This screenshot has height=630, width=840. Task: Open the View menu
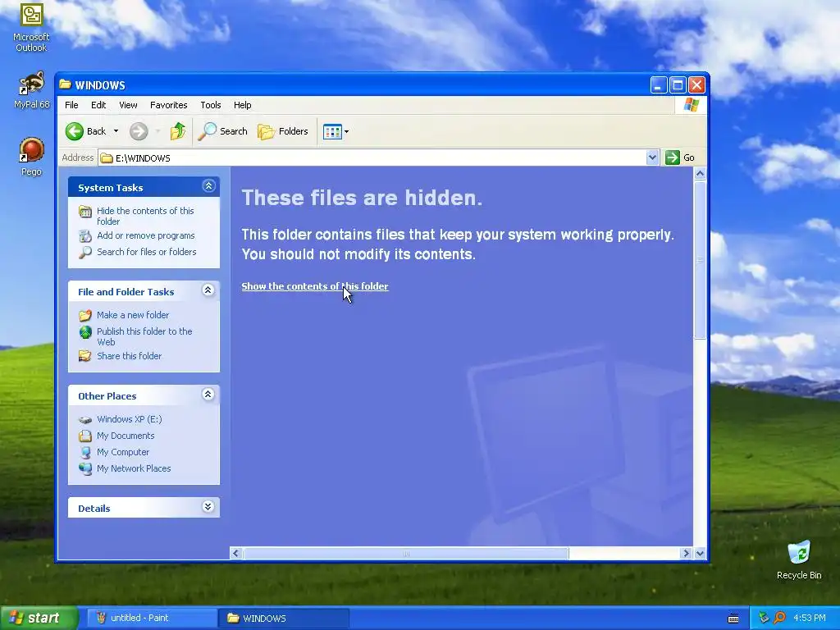pos(128,105)
